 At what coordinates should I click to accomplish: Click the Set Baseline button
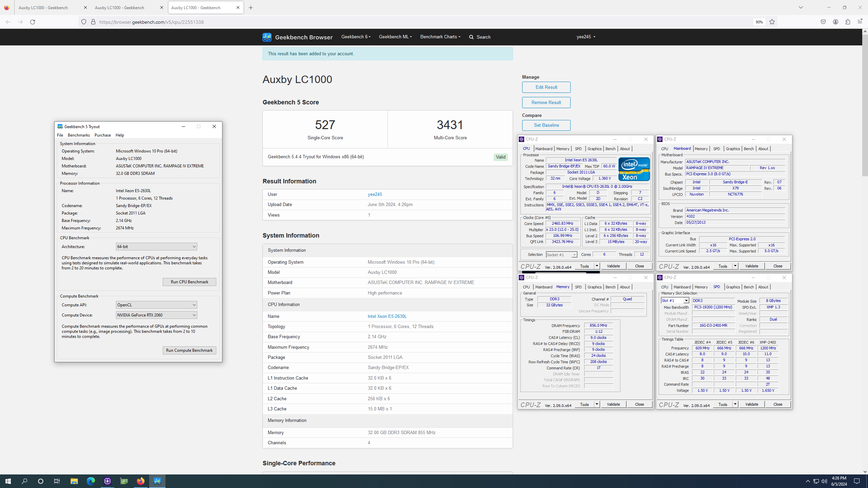point(546,125)
